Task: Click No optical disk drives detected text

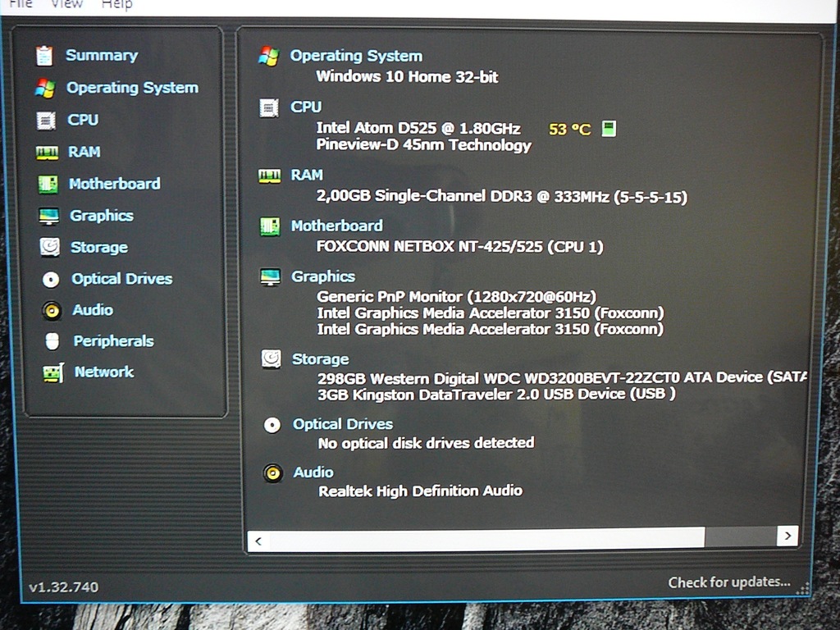Action: coord(427,443)
